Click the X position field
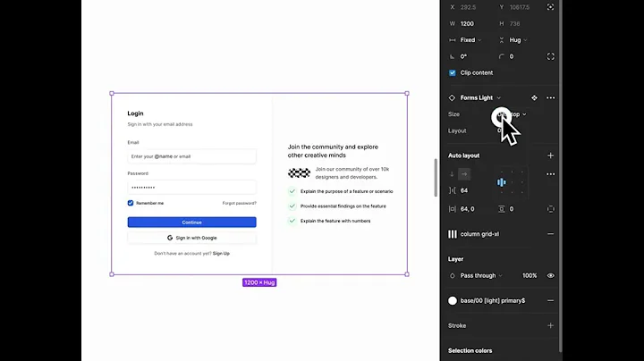644x361 pixels. point(468,7)
